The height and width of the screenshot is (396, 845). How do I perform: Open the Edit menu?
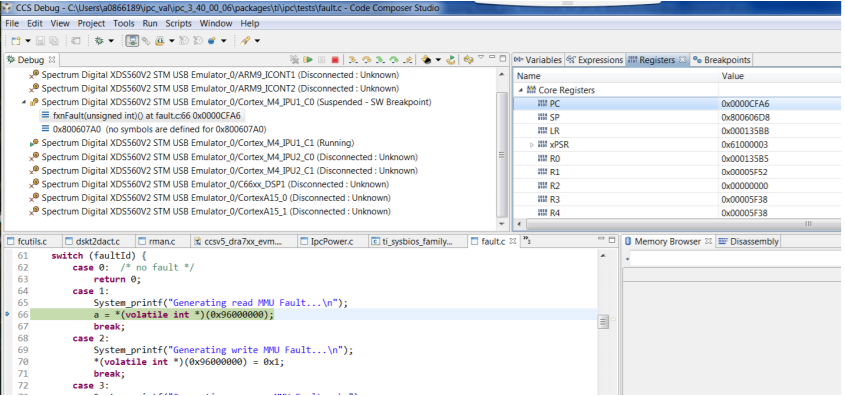34,24
